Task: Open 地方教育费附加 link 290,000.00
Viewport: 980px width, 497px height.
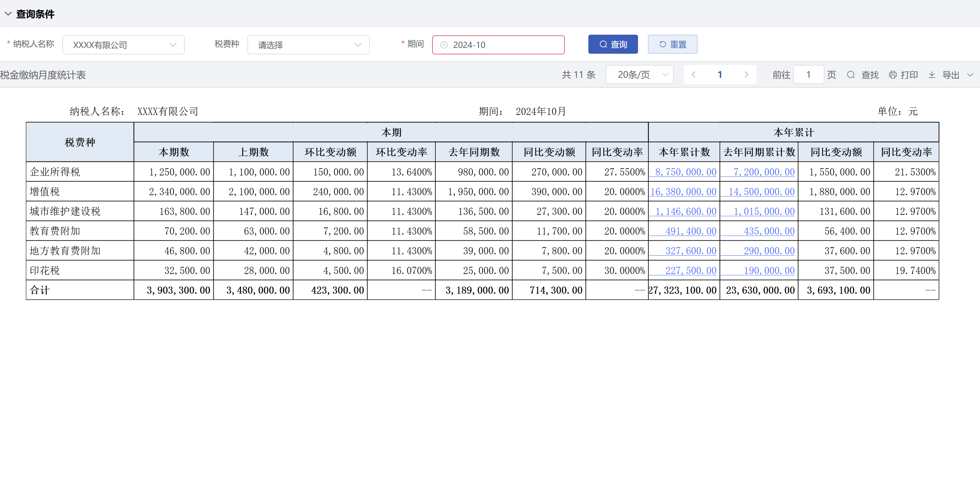Action: pos(769,251)
